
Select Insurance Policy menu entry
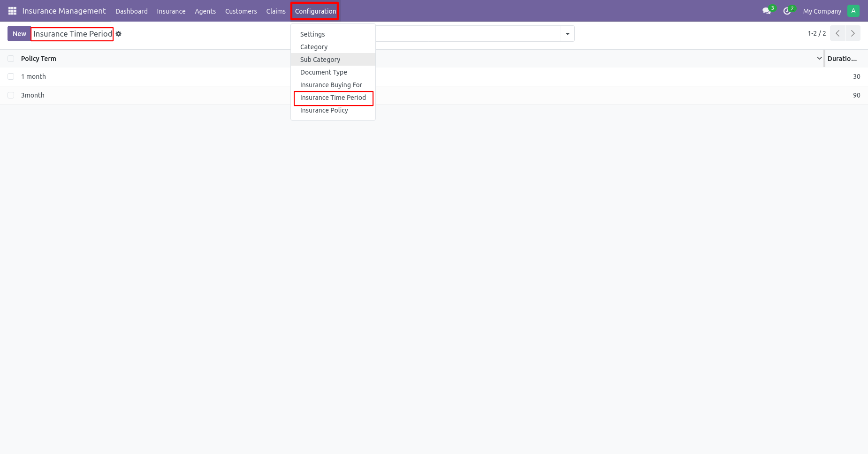click(333, 110)
